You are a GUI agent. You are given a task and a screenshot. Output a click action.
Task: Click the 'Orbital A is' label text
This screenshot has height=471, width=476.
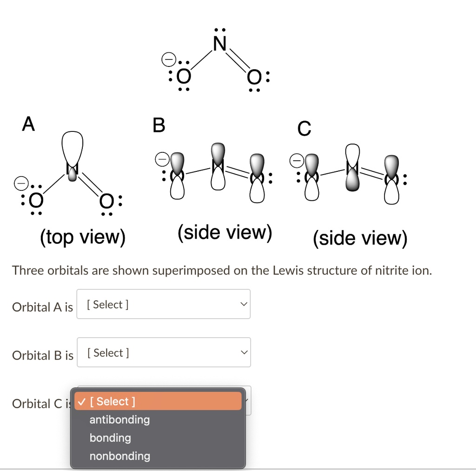pyautogui.click(x=42, y=307)
